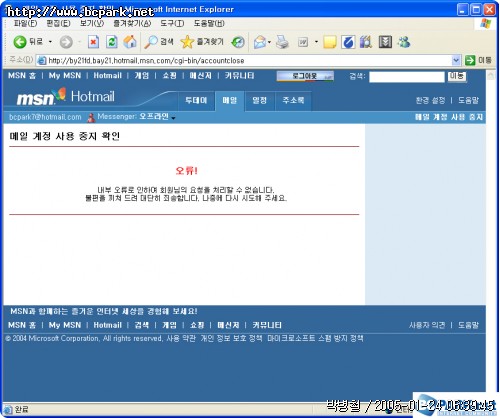This screenshot has width=500, height=418.
Task: Open 쇼핑 link in top nav
Action: pos(170,76)
